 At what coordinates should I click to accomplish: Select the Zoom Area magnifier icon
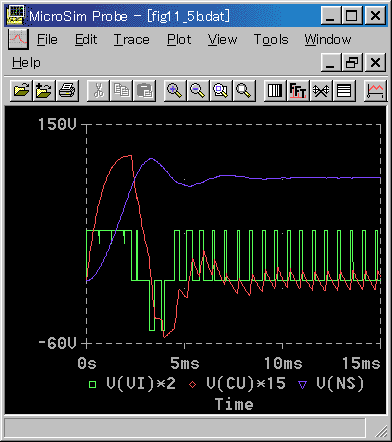click(x=221, y=91)
